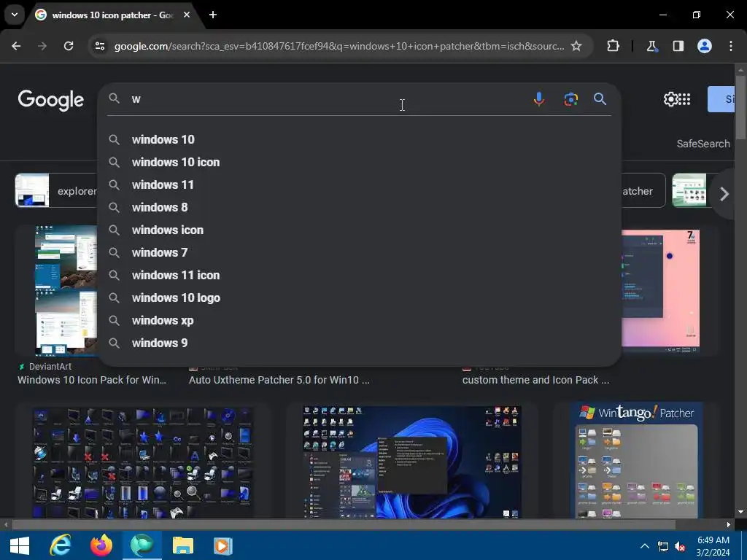Viewport: 747px width, 560px height.
Task: Open the media player taskbar icon
Action: (x=222, y=545)
